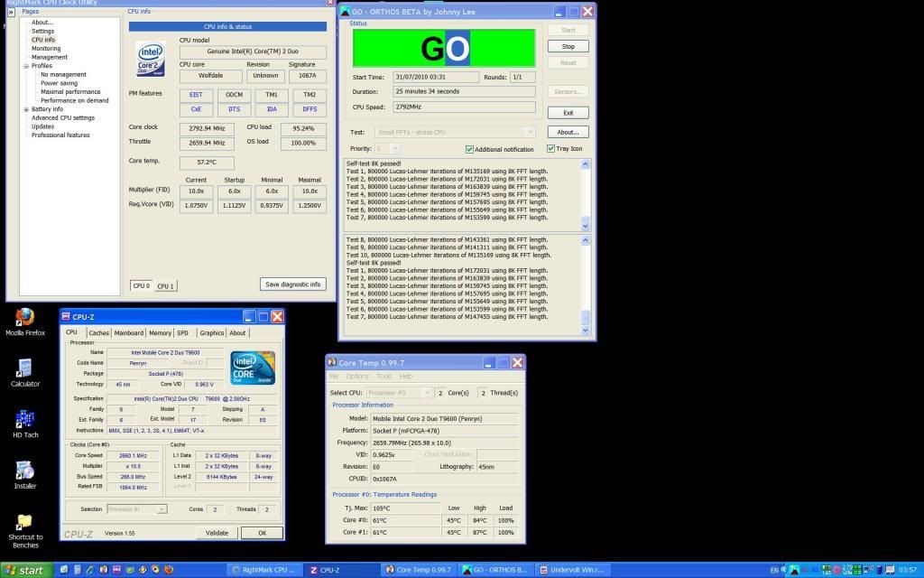This screenshot has width=924, height=578.
Task: Switch to the Memory tab in CPU-Z
Action: pos(160,332)
